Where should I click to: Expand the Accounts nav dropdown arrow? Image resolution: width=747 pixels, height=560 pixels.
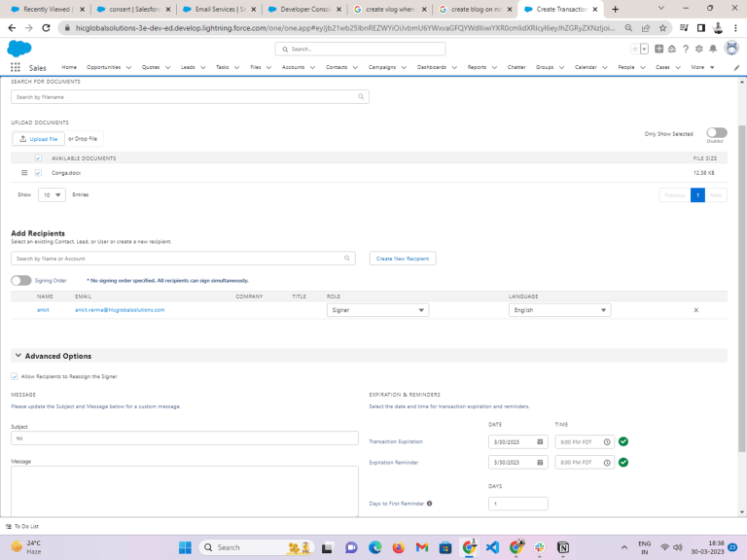tap(312, 68)
